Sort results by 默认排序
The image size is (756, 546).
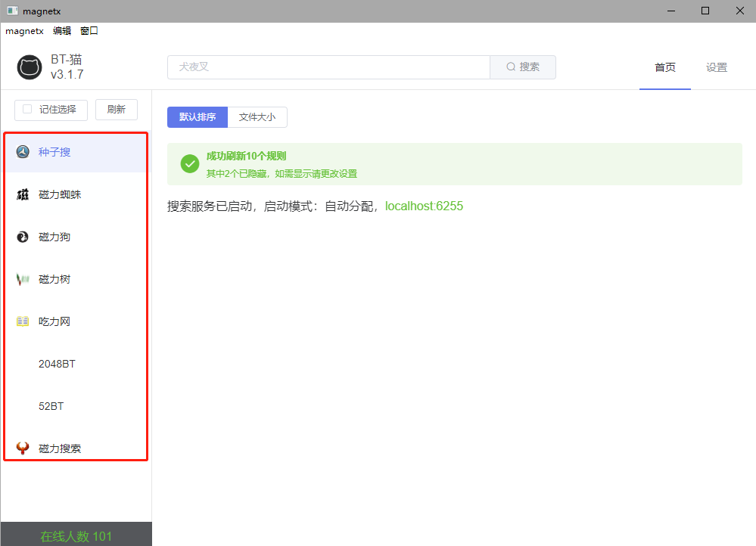click(x=198, y=117)
